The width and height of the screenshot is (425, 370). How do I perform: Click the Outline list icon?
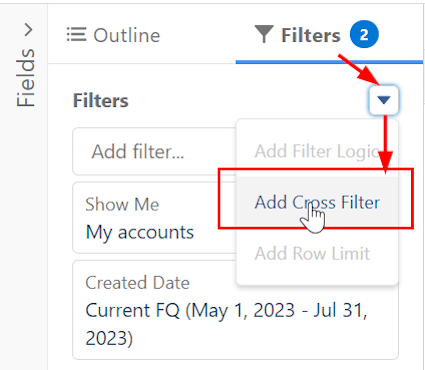click(x=76, y=35)
